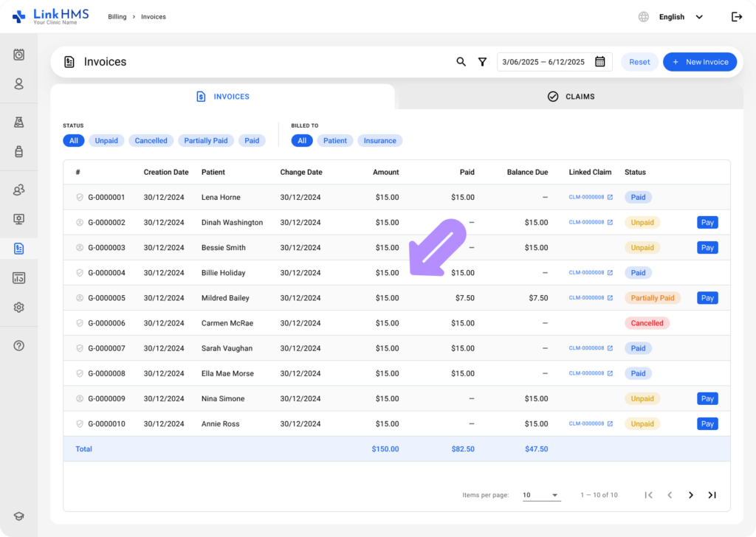Sort by Amount column header
The image size is (756, 537).
click(385, 172)
